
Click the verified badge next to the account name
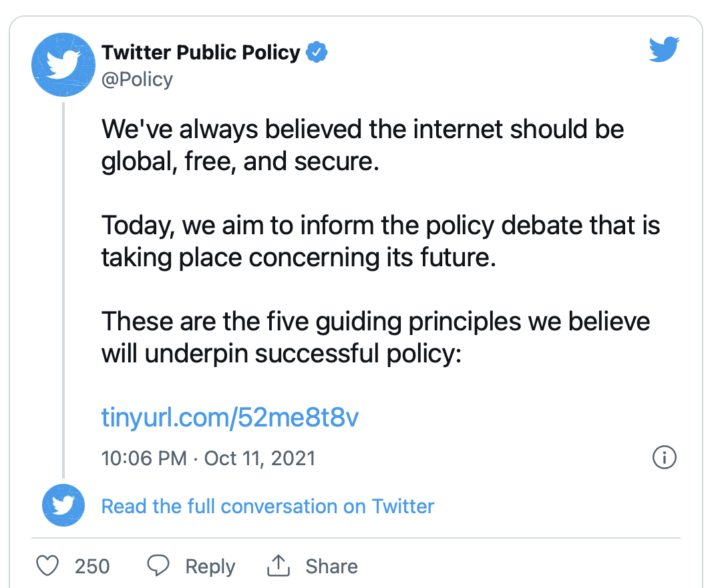317,51
